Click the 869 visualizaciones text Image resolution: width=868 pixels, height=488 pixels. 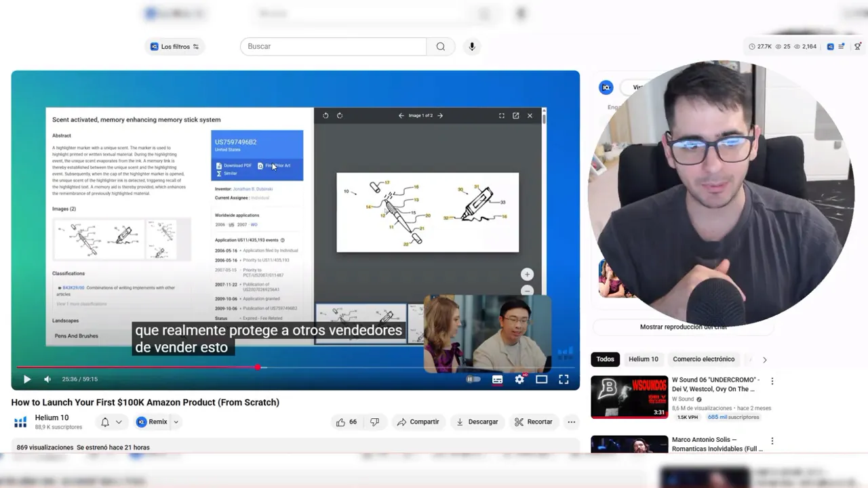45,448
